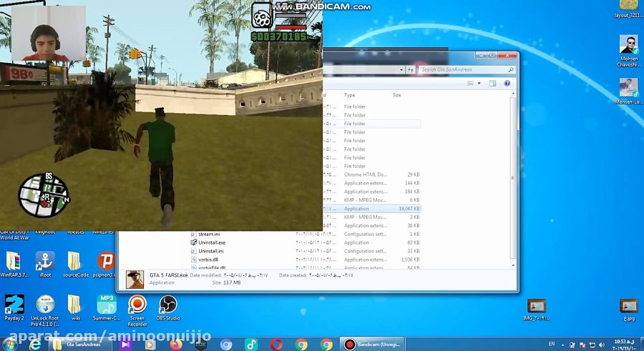The image size is (644, 351).
Task: Select the Chrome HTML Document 29 KB row
Action: pyautogui.click(x=371, y=174)
